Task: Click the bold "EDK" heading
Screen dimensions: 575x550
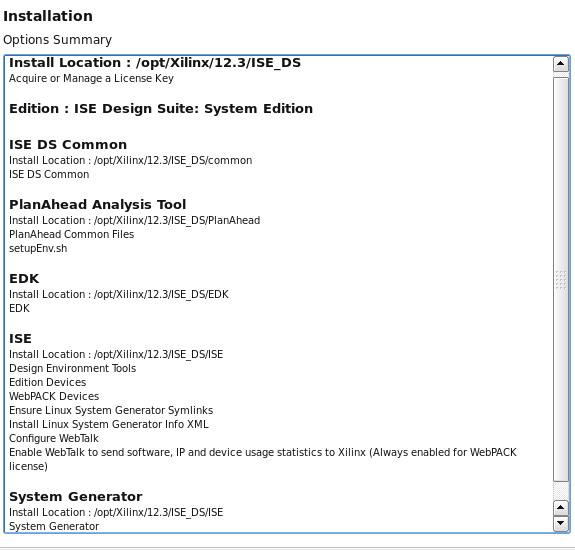Action: pyautogui.click(x=24, y=279)
